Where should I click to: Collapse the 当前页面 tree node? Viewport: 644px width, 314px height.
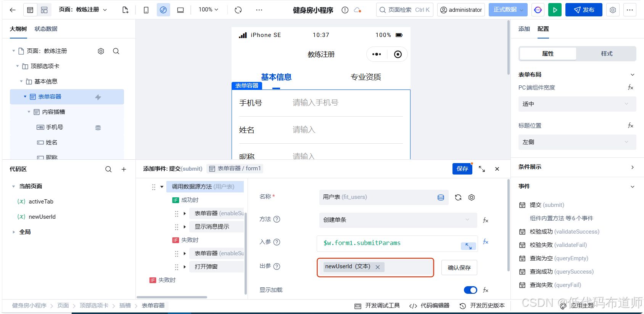pyautogui.click(x=13, y=186)
